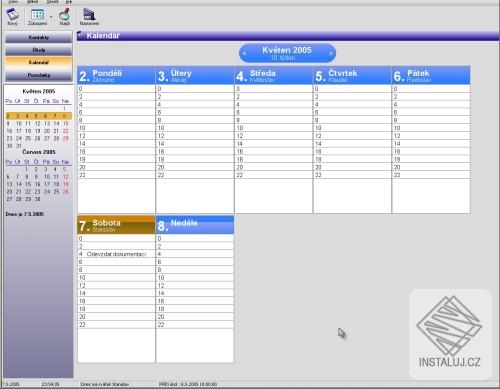This screenshot has height=389, width=500.
Task: Select the 5. Čtvrtek day header
Action: click(x=352, y=75)
